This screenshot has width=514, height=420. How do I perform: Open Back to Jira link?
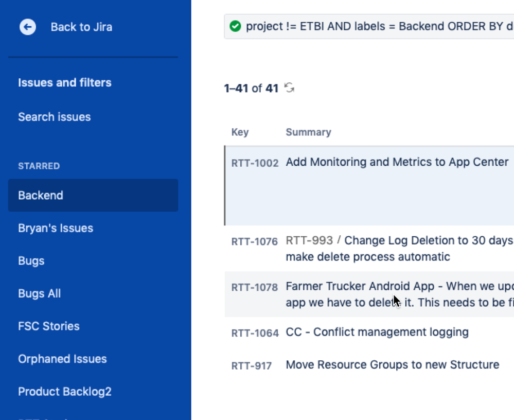[x=81, y=27]
